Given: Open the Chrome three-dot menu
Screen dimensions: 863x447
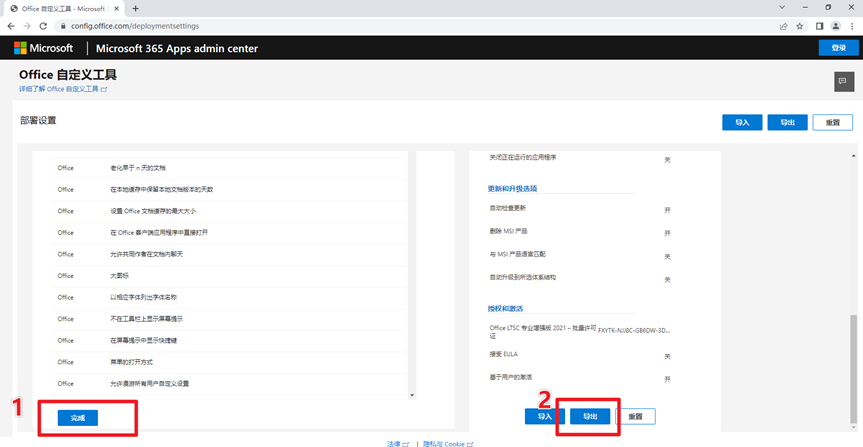Looking at the screenshot, I should [x=852, y=26].
